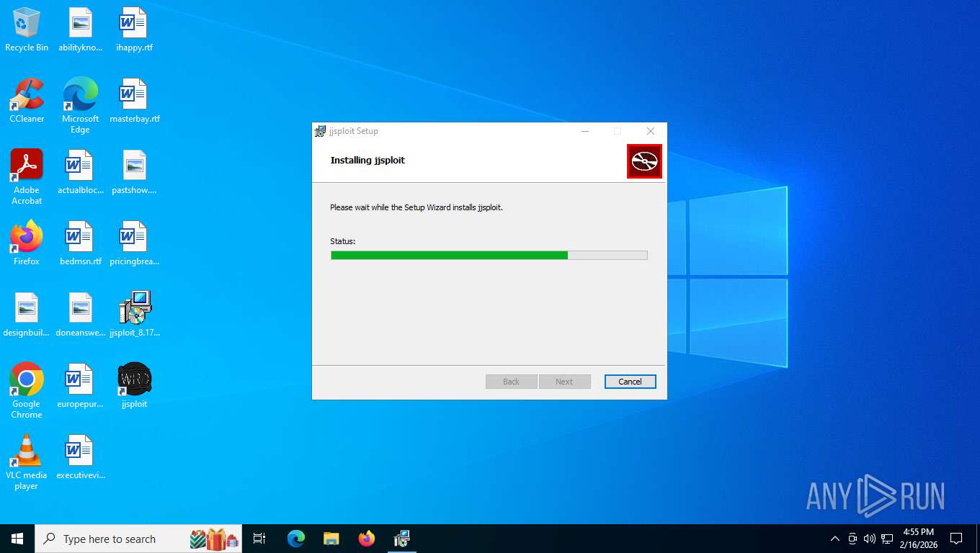Screen dimensions: 980x553
Task: Click the 'Status:' label
Action: 343,241
